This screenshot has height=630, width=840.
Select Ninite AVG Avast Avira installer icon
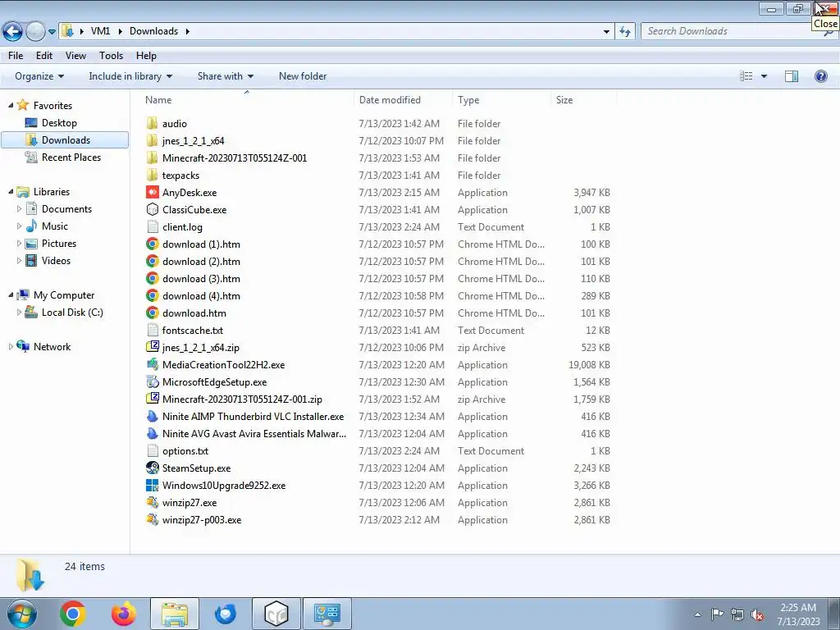(x=152, y=433)
